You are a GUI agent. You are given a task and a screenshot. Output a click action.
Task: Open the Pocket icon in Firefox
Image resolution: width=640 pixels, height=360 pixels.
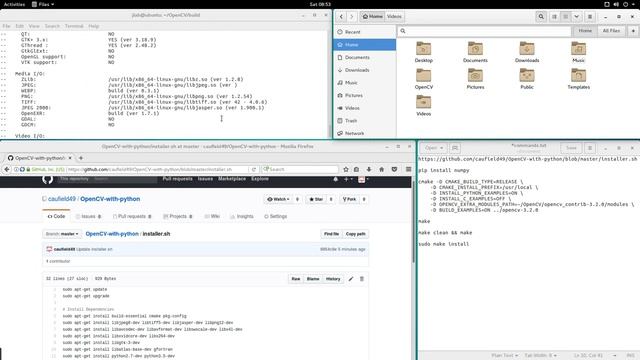(394, 169)
